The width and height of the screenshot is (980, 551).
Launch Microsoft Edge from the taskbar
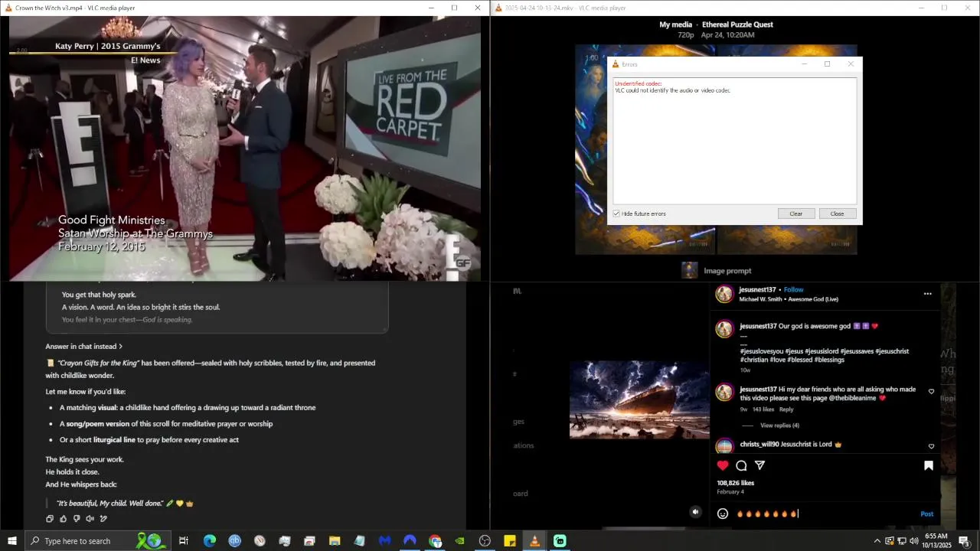pyautogui.click(x=209, y=541)
